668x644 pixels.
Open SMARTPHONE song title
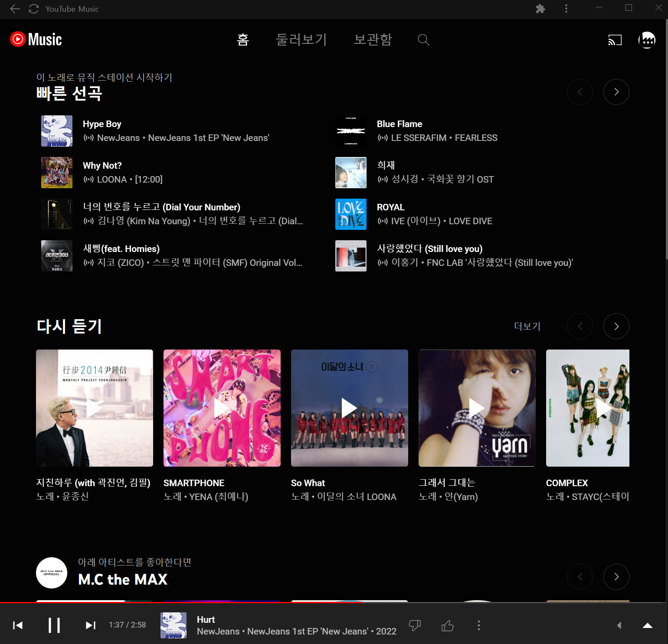click(194, 483)
